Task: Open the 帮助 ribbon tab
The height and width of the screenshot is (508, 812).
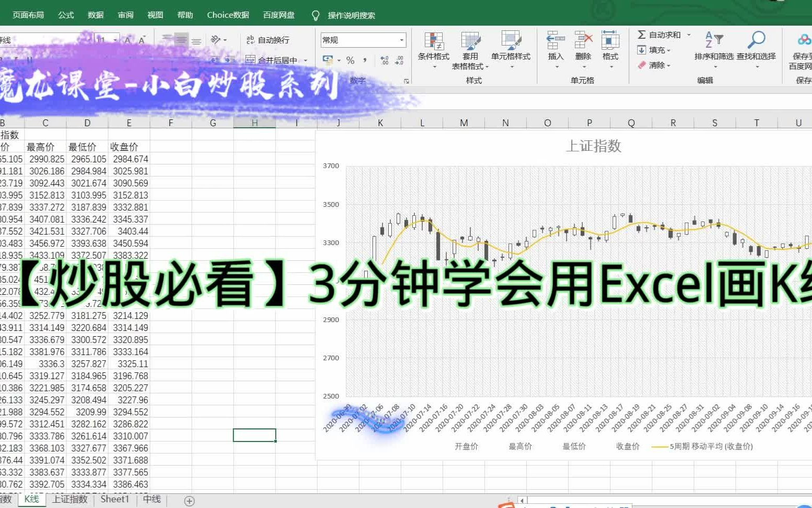Action: [185, 15]
